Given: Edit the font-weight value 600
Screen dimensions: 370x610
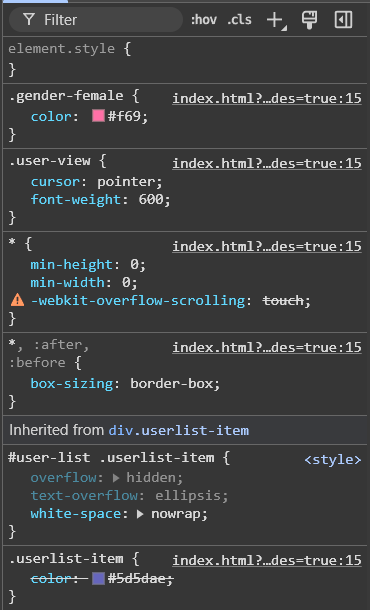Looking at the screenshot, I should [150, 200].
